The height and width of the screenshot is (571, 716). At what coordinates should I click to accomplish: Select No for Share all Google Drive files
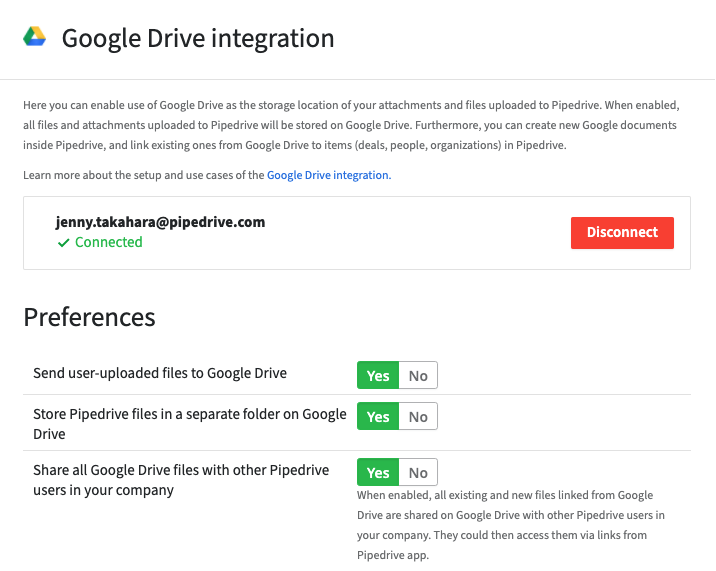tap(418, 472)
